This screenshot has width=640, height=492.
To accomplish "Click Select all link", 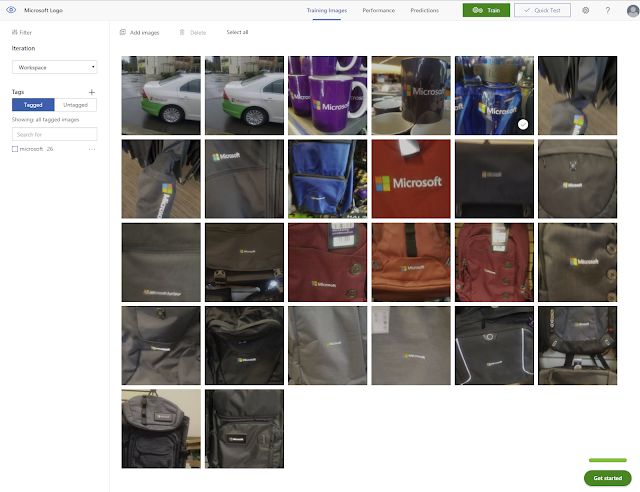I will pyautogui.click(x=237, y=32).
